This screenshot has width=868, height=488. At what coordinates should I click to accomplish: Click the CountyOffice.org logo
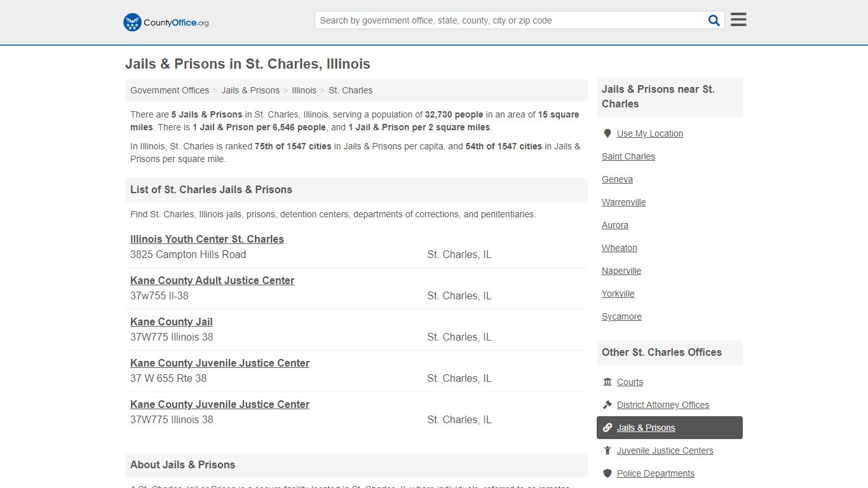coord(166,22)
